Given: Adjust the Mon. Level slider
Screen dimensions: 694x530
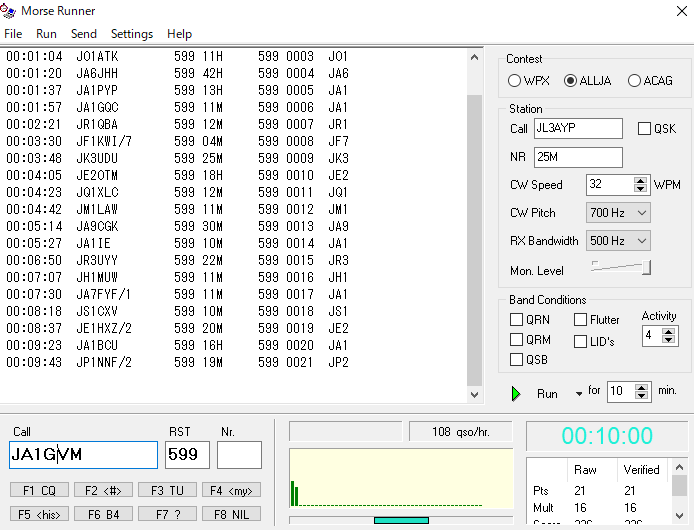Looking at the screenshot, I should pyautogui.click(x=646, y=267).
